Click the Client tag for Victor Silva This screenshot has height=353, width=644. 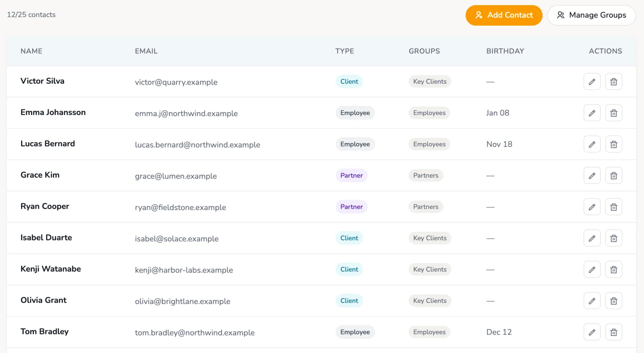point(349,81)
